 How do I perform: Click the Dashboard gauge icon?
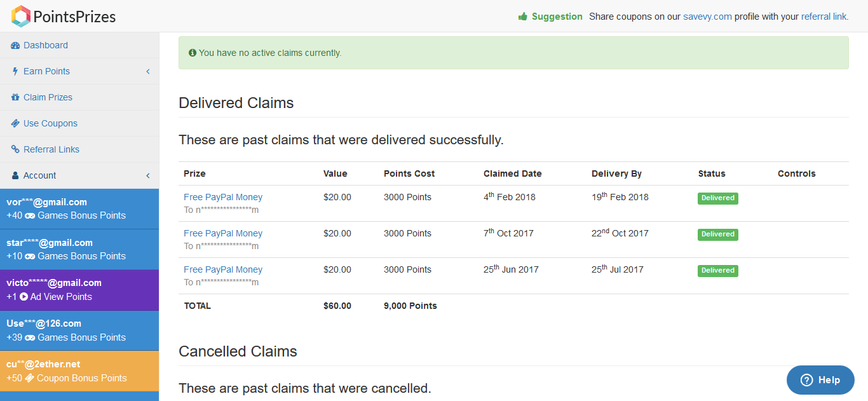pos(15,46)
